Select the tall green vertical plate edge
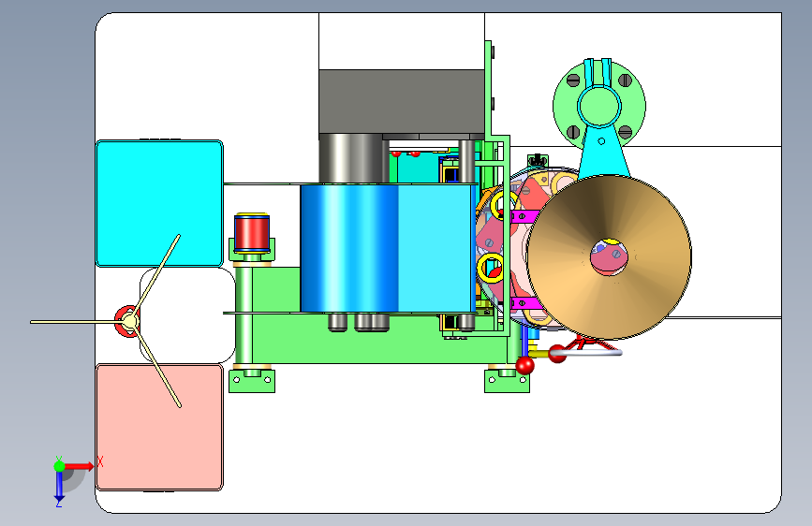 [x=488, y=89]
